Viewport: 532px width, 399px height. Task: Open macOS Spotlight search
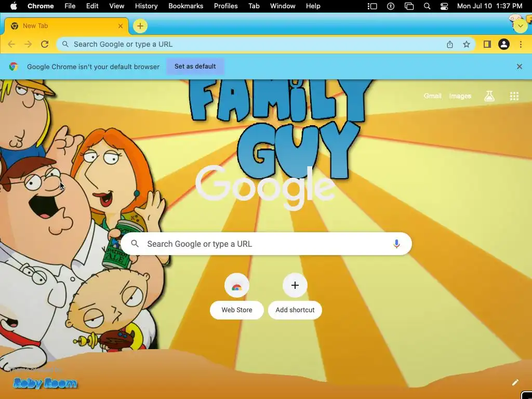(427, 6)
